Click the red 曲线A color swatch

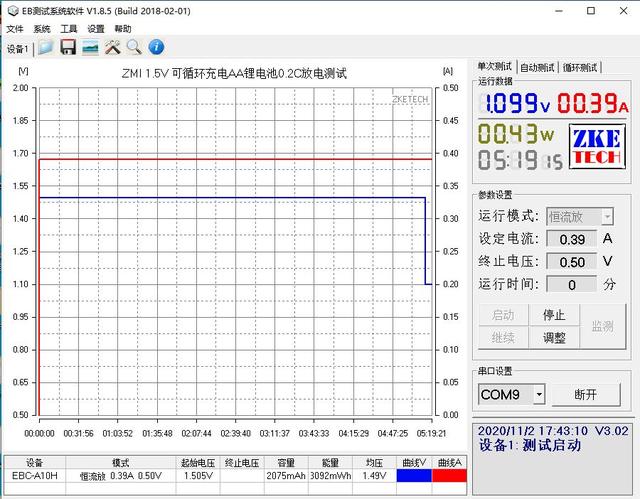tap(449, 476)
